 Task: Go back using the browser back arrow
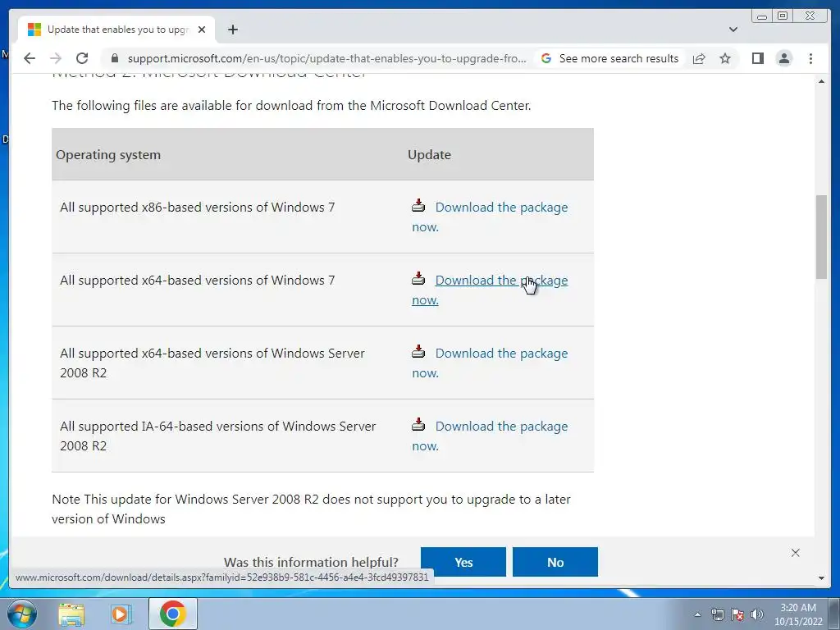[30, 58]
